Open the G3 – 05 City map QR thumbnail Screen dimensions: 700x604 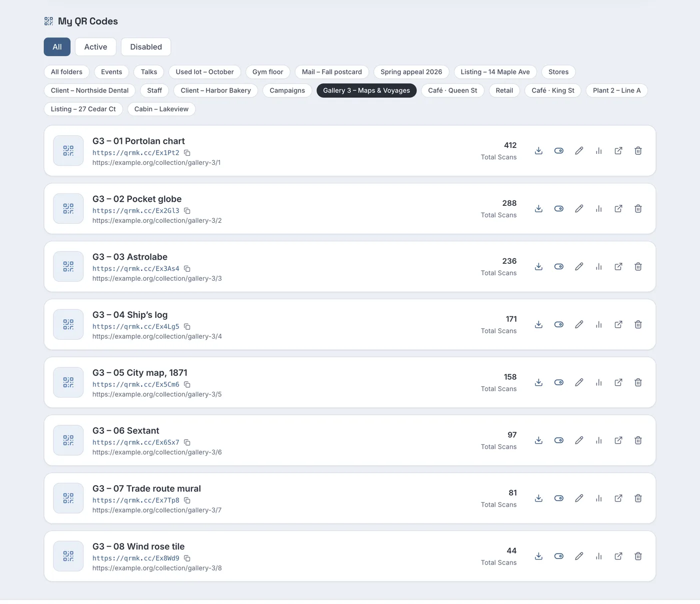tap(68, 383)
